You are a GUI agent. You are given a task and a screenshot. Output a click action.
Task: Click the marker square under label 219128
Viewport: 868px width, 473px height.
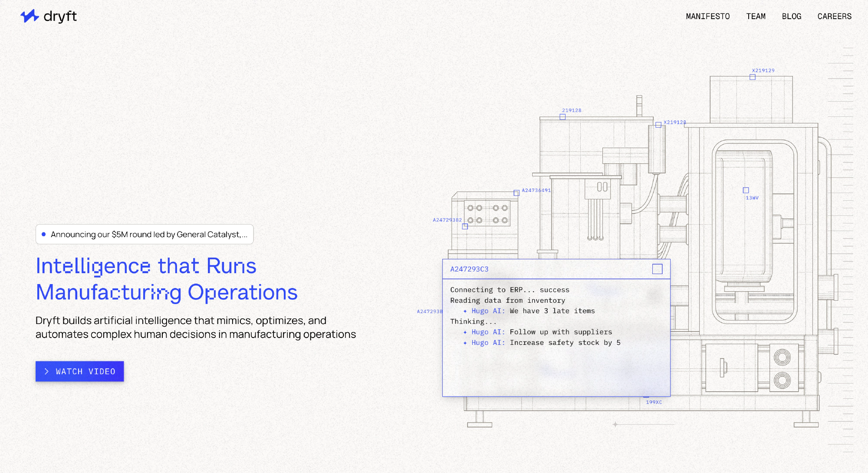[x=562, y=117]
